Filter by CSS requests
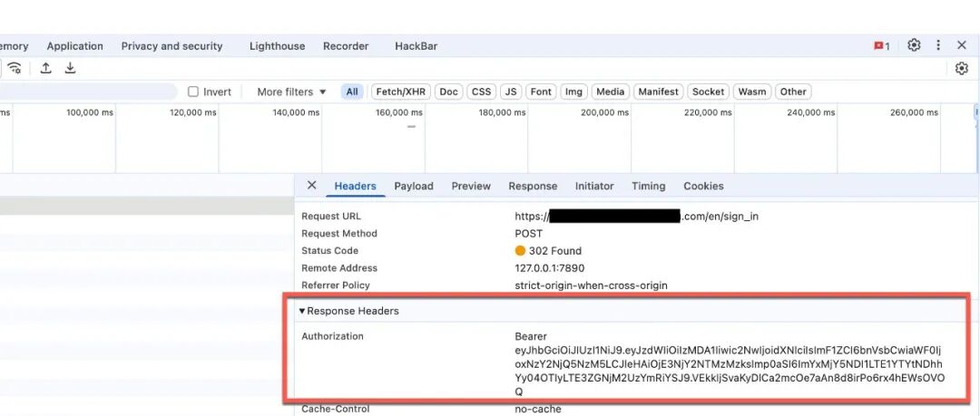The height and width of the screenshot is (416, 980). (x=481, y=92)
